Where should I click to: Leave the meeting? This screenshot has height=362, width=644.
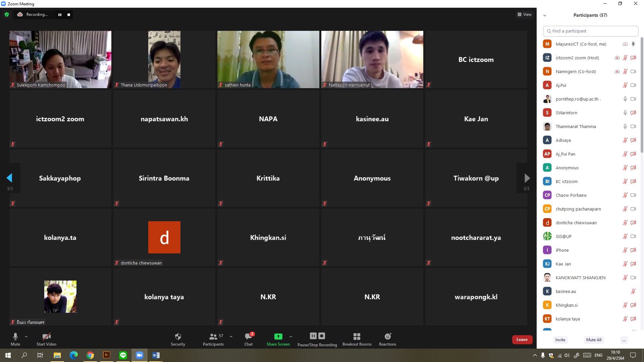click(522, 340)
